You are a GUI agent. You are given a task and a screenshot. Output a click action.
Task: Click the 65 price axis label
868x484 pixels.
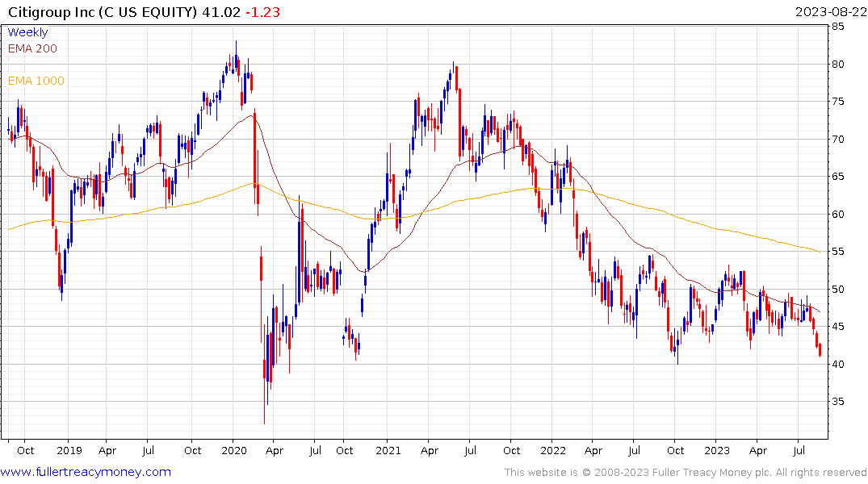[x=837, y=177]
